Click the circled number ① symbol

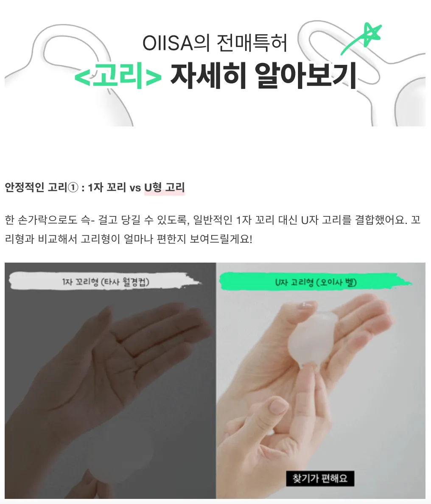point(73,188)
